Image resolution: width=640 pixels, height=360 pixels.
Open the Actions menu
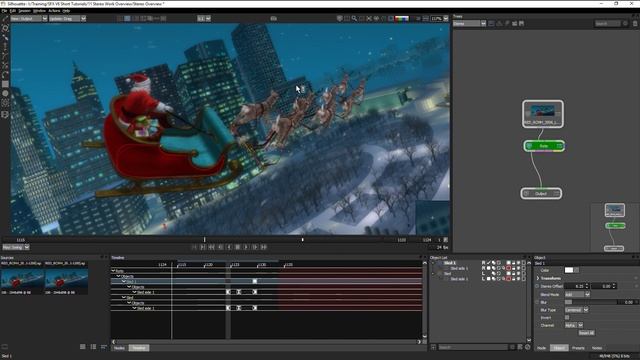(x=54, y=11)
